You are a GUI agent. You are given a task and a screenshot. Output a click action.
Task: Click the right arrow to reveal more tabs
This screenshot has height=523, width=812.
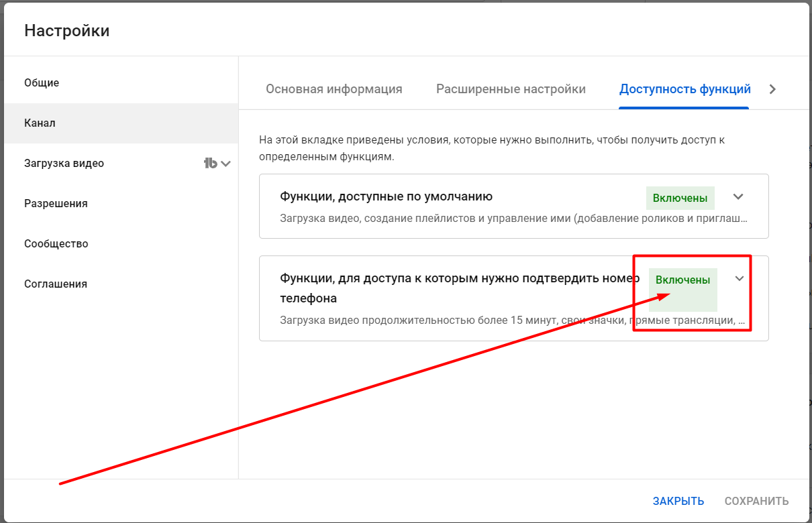[772, 89]
